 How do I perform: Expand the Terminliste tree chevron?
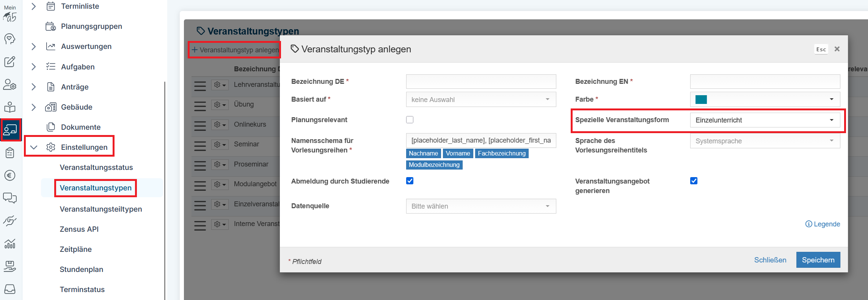(34, 6)
